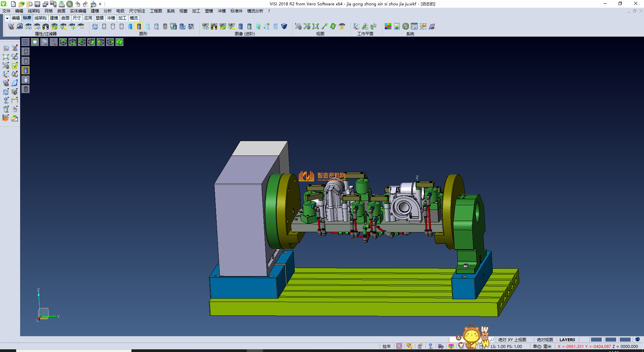Open the ribbon tabs dropdown arrow
This screenshot has height=352, width=644.
point(7,18)
